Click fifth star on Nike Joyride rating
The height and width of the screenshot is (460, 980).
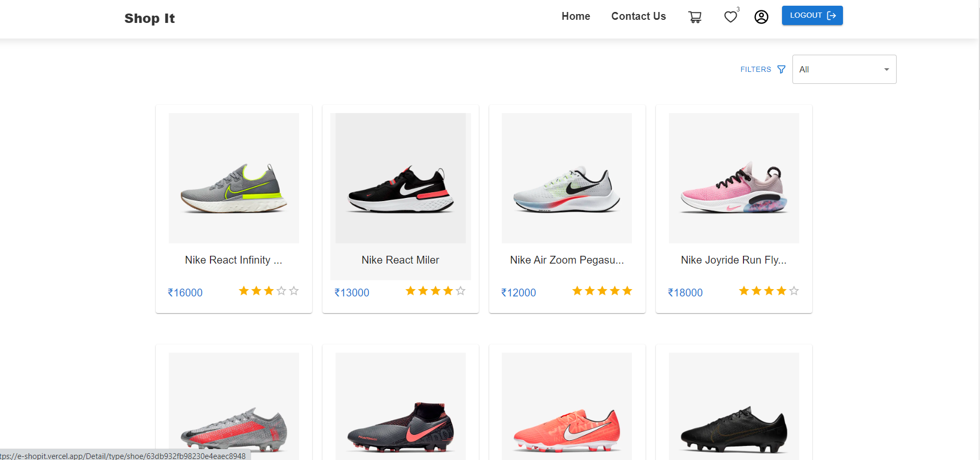coord(794,291)
